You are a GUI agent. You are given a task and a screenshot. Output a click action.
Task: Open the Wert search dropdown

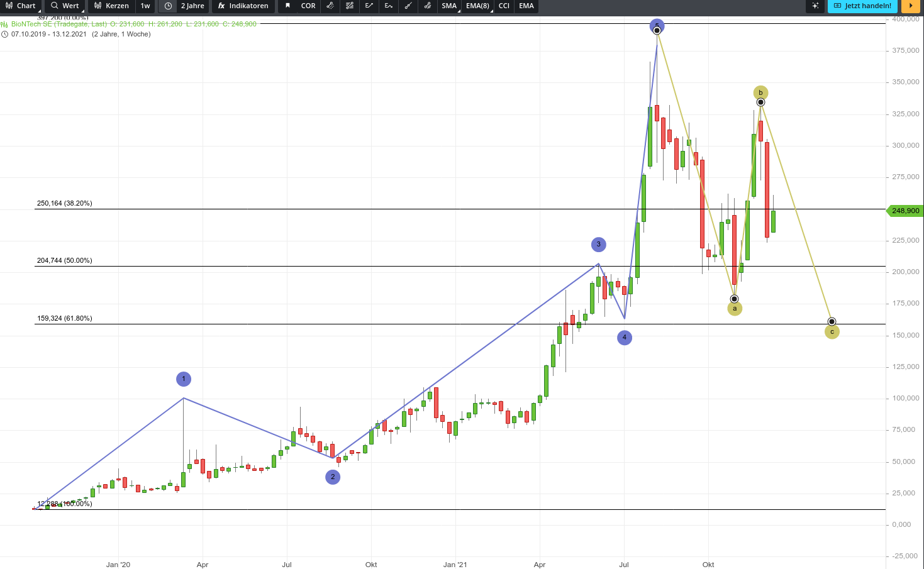(65, 6)
